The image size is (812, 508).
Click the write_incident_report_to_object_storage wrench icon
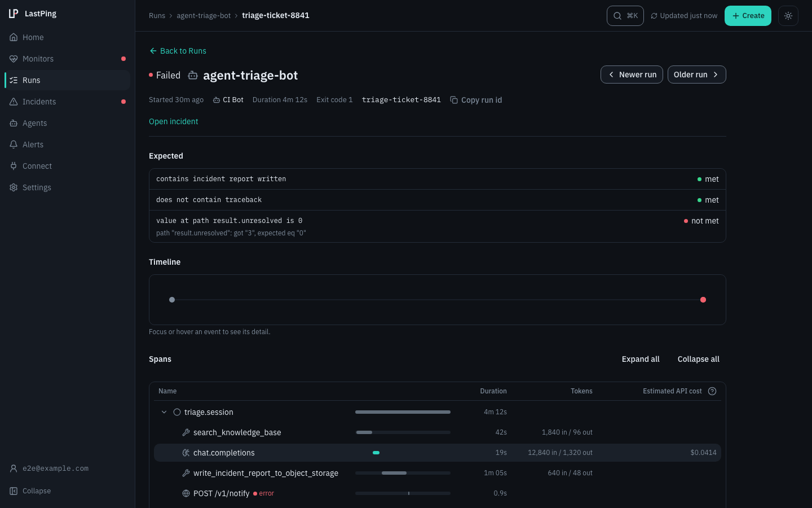(x=186, y=473)
